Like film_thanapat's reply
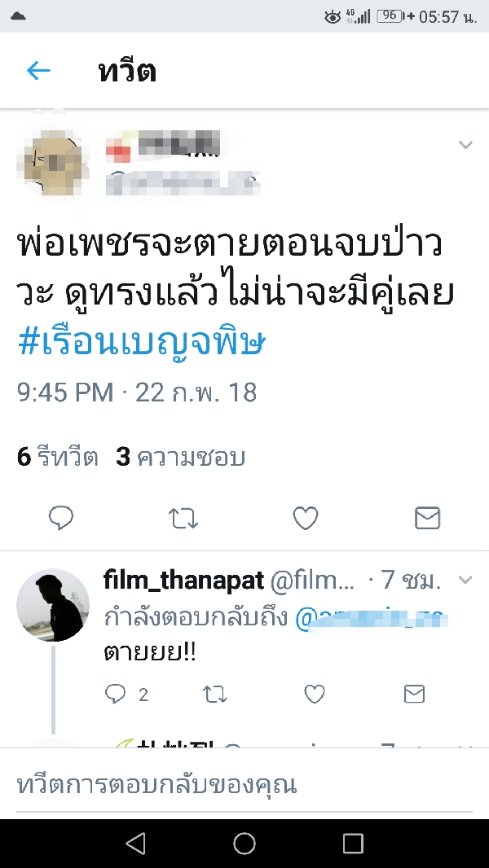This screenshot has height=868, width=489. pyautogui.click(x=315, y=694)
